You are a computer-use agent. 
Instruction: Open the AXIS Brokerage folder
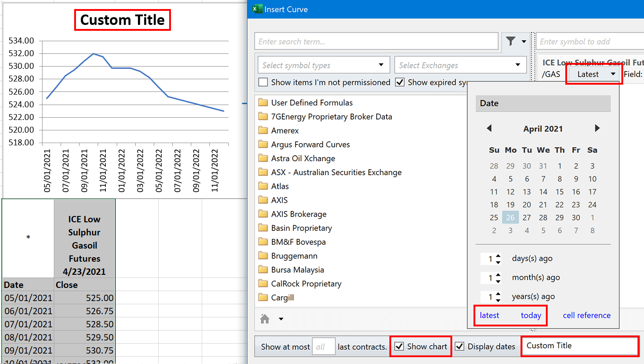292,214
